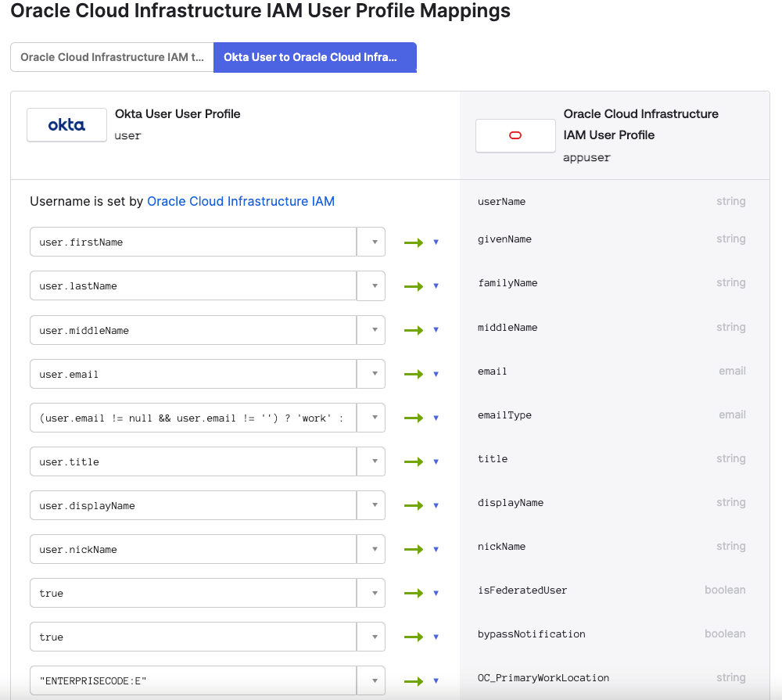Screen dimensions: 782x700
Task: Click the Oracle Cloud Infrastructure logo icon
Action: click(515, 135)
